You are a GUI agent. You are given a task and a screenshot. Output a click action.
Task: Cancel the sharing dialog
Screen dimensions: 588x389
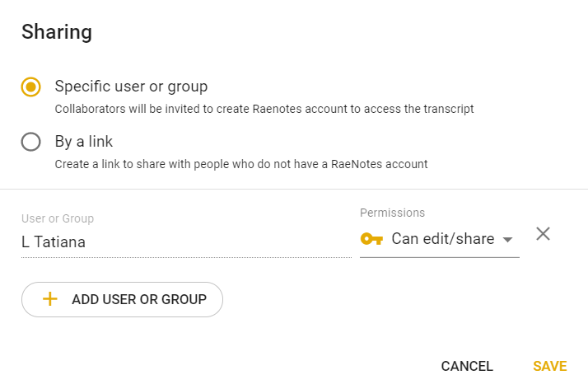pos(467,366)
